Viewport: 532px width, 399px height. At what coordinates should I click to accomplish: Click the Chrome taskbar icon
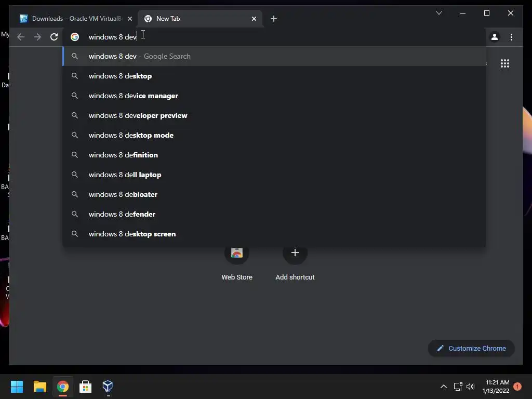coord(62,387)
